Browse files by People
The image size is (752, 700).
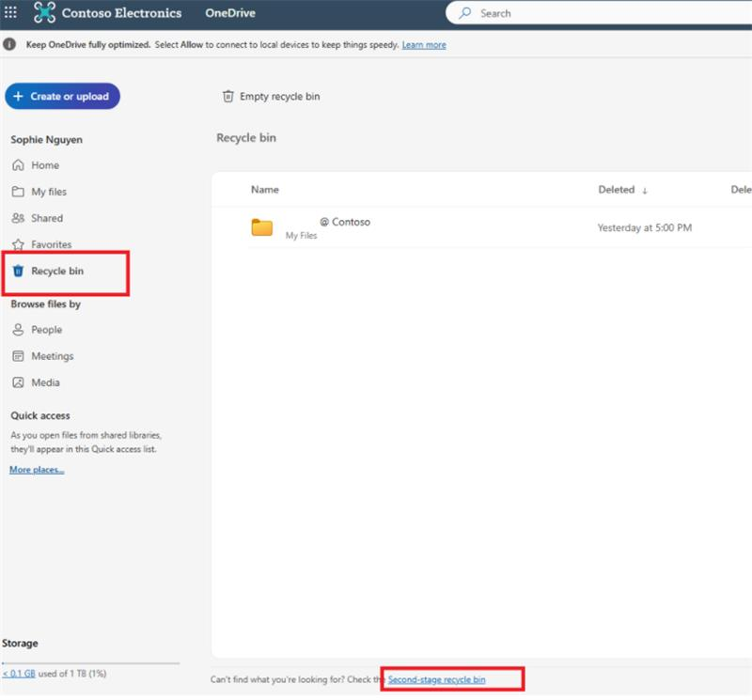46,330
